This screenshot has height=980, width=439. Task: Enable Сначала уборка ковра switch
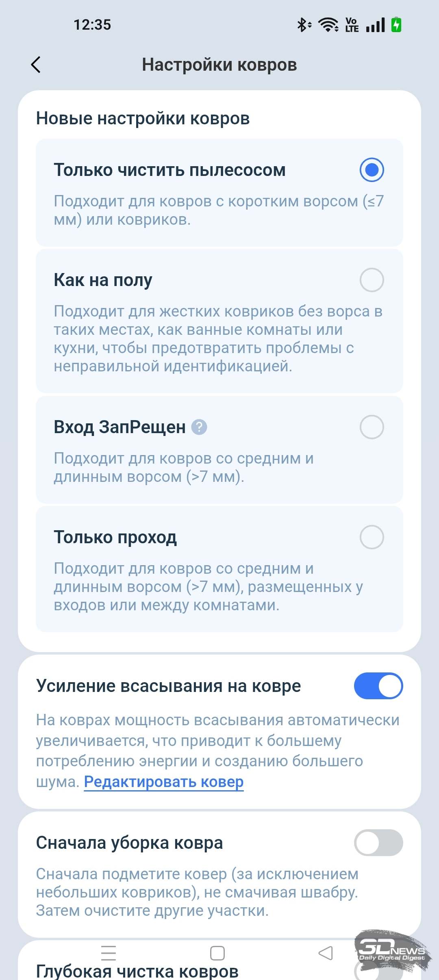point(378,843)
